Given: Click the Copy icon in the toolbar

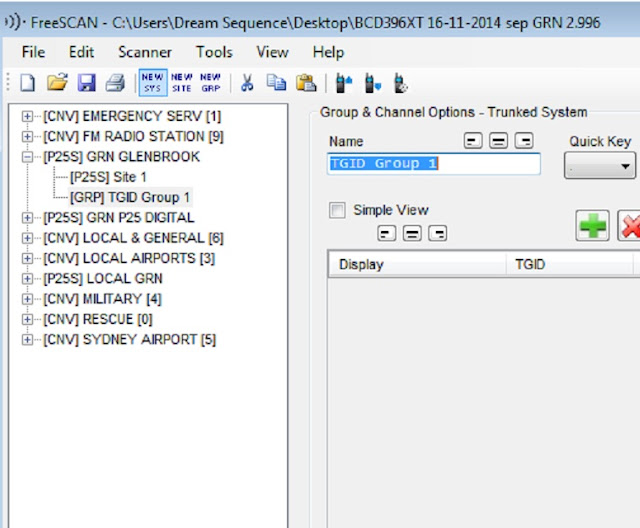Looking at the screenshot, I should [x=276, y=82].
